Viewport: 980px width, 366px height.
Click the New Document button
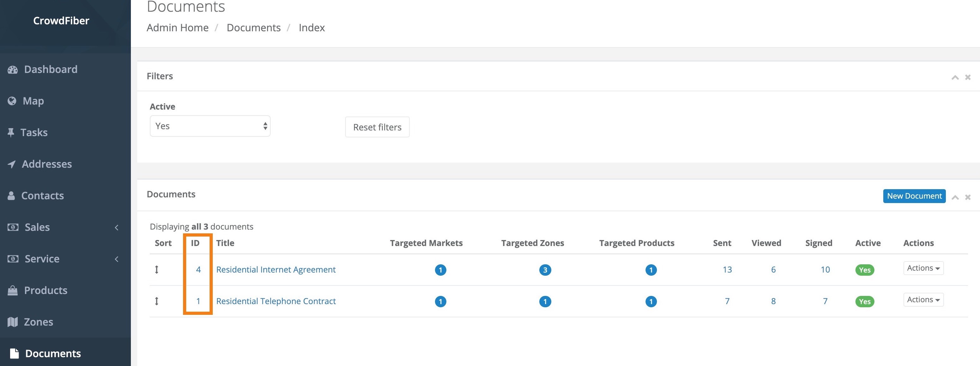point(914,196)
